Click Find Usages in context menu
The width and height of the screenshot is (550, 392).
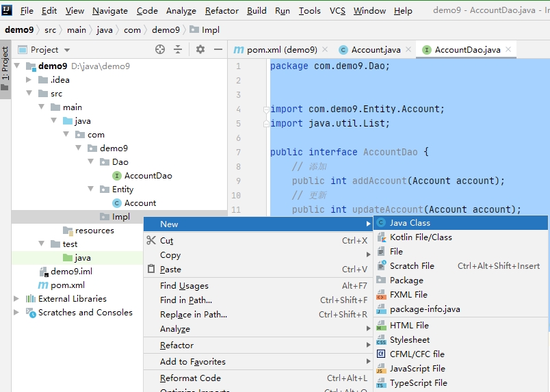(184, 286)
